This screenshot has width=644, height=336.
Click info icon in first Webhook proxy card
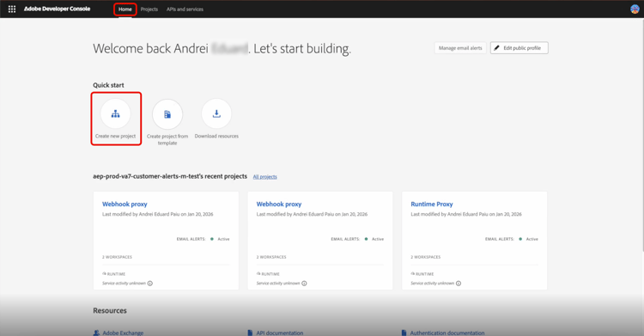tap(150, 284)
